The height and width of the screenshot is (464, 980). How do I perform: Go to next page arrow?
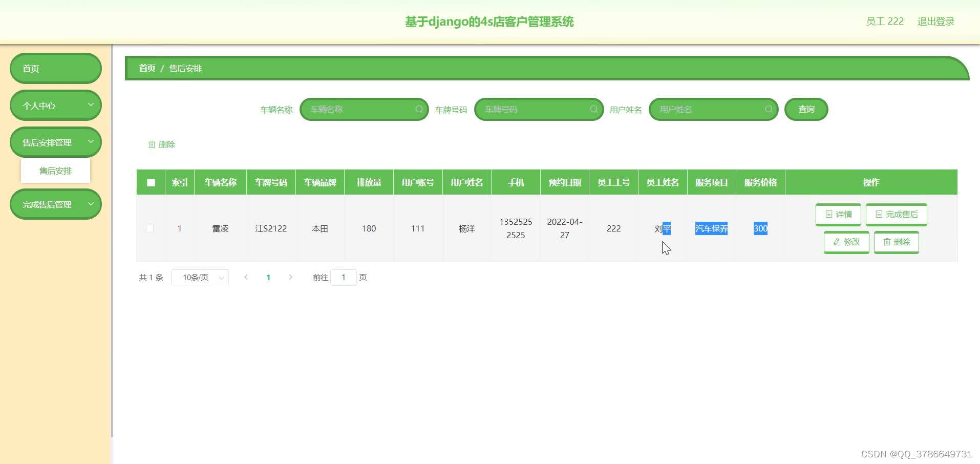tap(290, 277)
